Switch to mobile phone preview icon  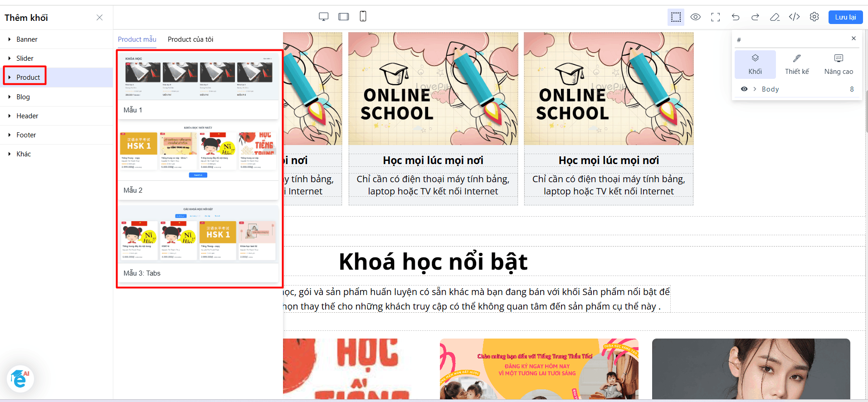pos(363,16)
